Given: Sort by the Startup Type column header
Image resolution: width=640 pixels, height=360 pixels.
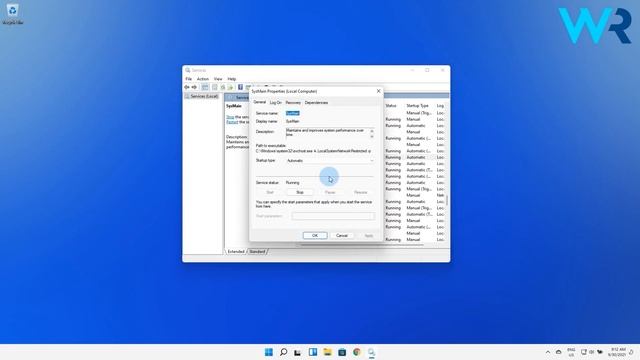Looking at the screenshot, I should (x=417, y=106).
